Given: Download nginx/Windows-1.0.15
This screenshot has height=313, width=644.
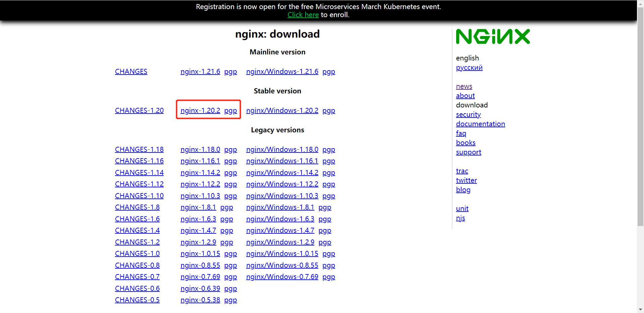Looking at the screenshot, I should click(x=282, y=254).
